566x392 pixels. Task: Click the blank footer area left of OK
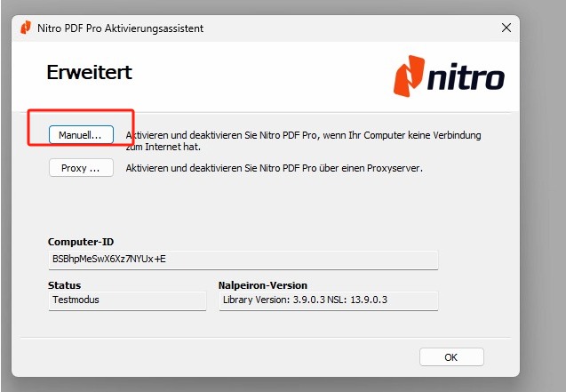tap(222, 356)
